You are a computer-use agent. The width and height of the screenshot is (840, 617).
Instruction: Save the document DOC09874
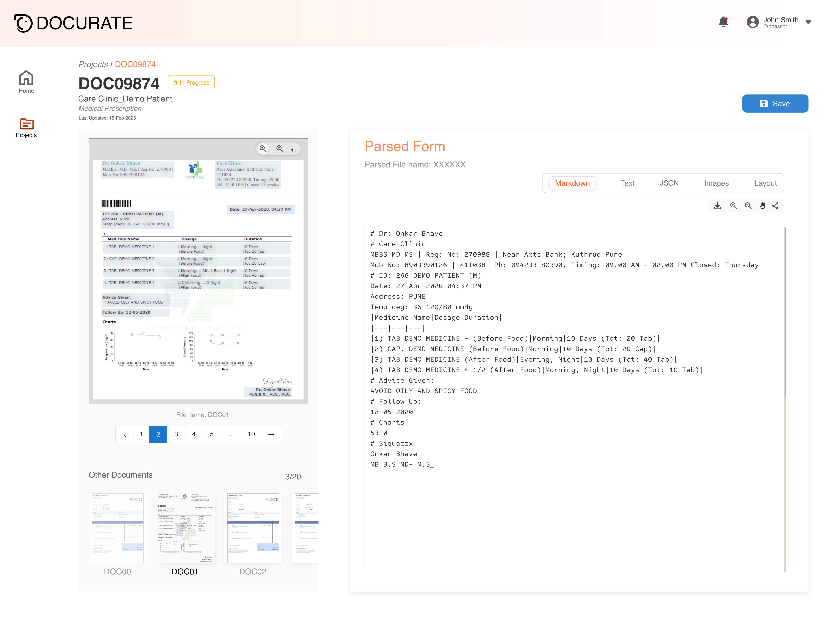tap(775, 104)
